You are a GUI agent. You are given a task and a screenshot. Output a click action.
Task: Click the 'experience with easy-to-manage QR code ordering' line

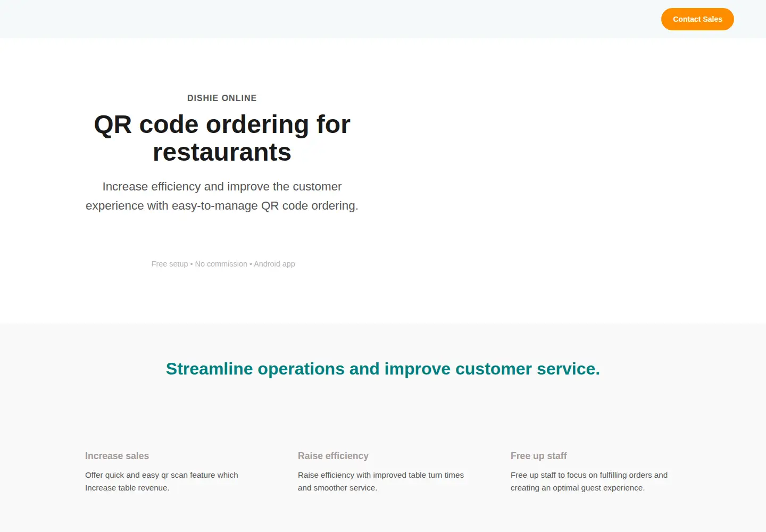coord(222,206)
